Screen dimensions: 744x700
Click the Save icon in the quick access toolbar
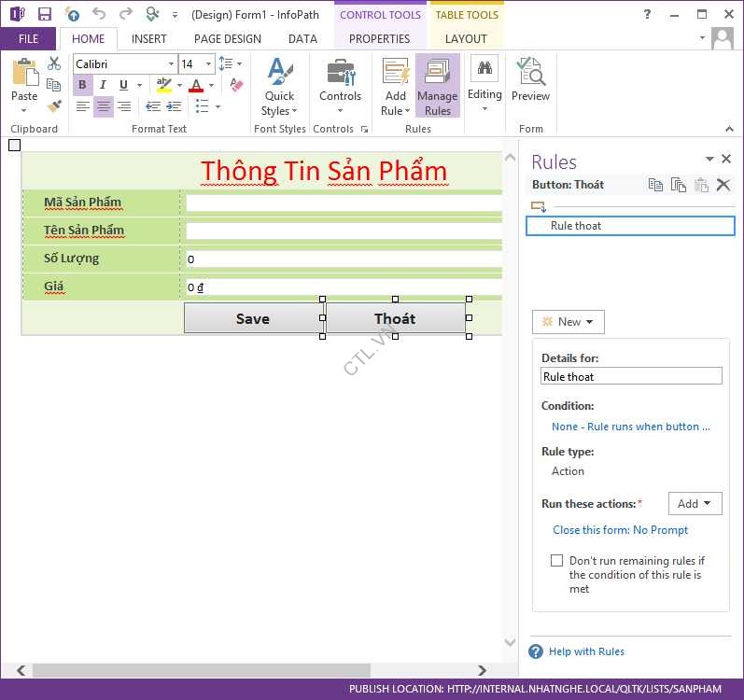45,14
